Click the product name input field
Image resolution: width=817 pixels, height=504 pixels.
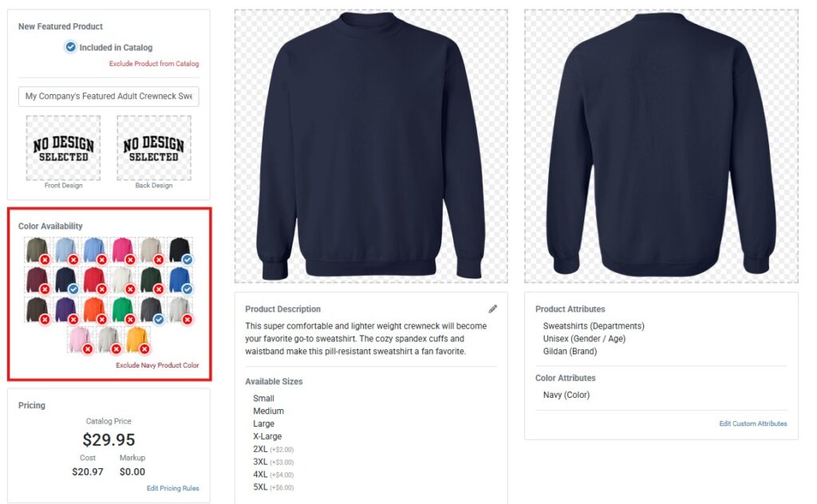click(109, 96)
